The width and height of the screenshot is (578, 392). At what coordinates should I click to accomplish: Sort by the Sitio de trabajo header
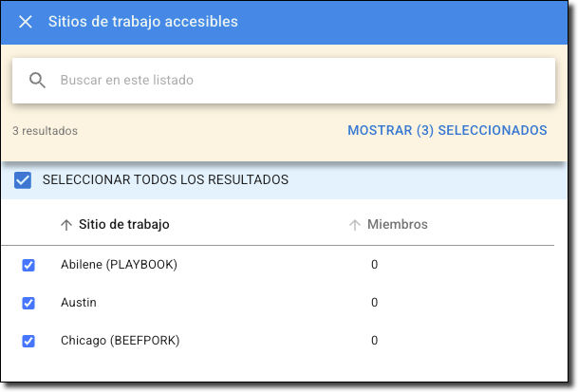point(124,225)
